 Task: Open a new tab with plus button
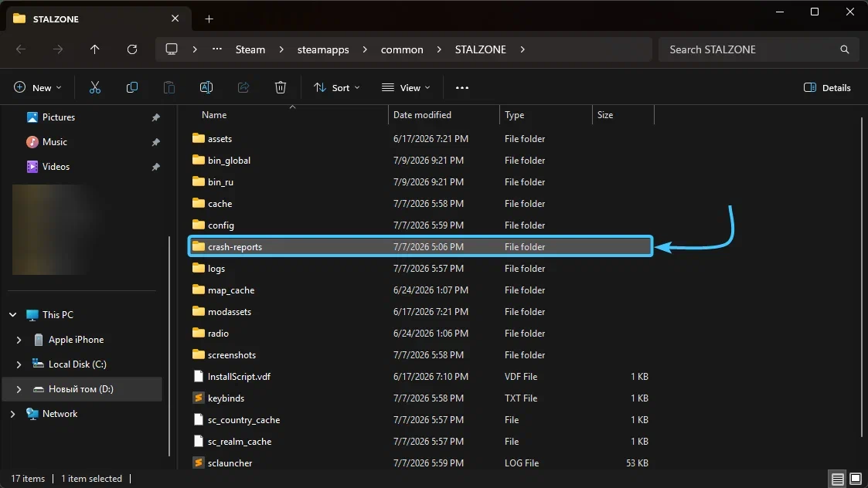[209, 19]
